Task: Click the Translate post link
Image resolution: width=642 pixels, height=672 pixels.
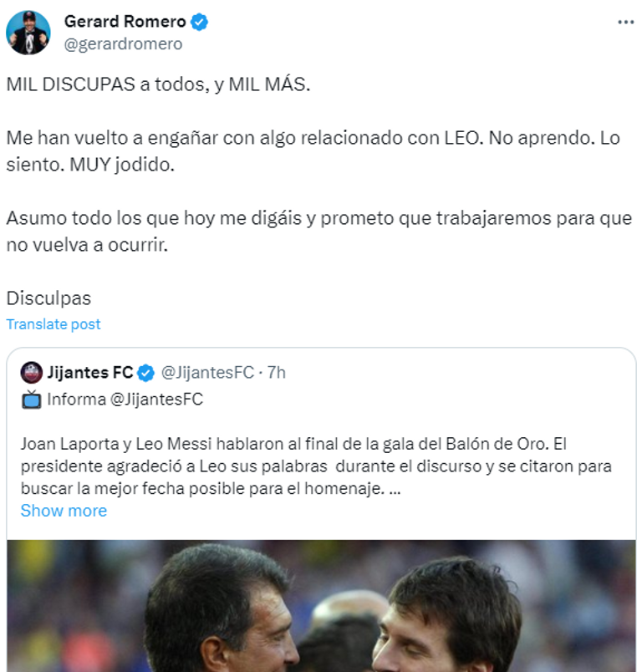Action: pyautogui.click(x=53, y=324)
